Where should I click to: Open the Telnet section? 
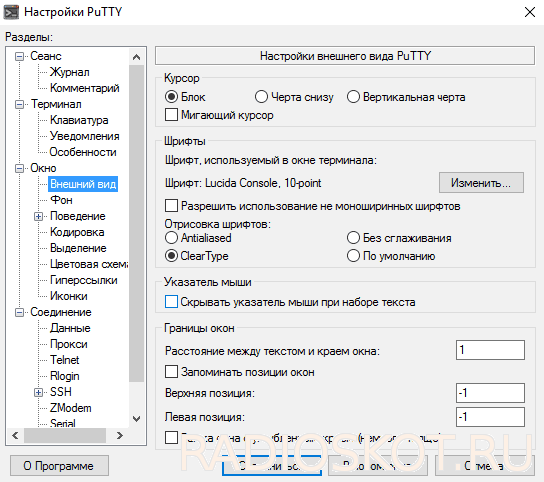tap(65, 360)
